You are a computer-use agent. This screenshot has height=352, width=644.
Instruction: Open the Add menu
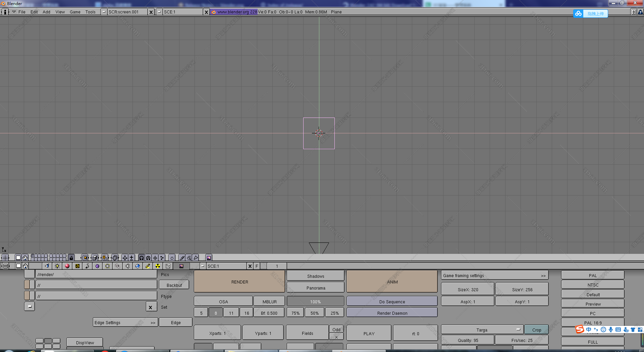[46, 12]
